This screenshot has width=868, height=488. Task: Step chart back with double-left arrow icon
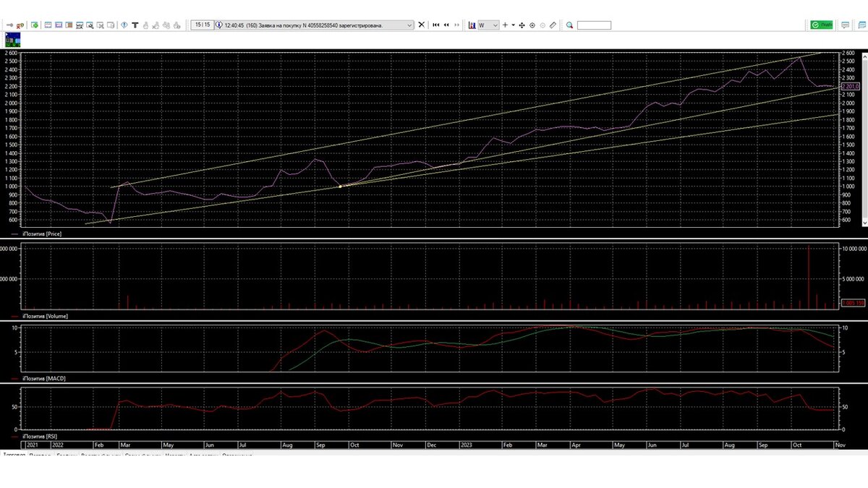point(446,25)
